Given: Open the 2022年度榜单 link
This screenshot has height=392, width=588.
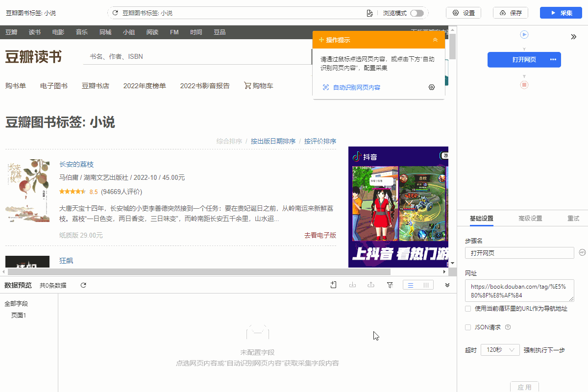Looking at the screenshot, I should (x=145, y=86).
